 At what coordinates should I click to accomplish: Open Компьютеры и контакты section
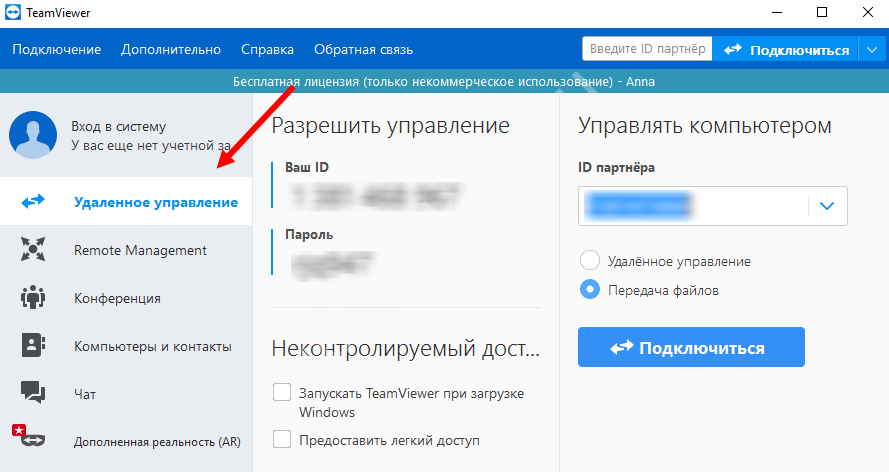coord(126,346)
